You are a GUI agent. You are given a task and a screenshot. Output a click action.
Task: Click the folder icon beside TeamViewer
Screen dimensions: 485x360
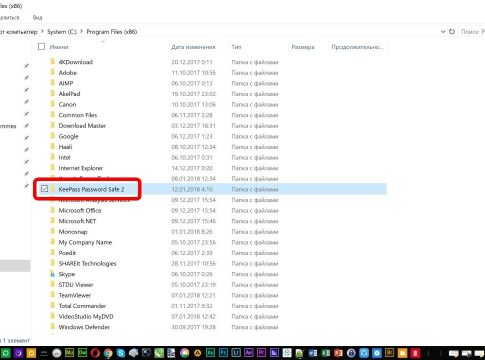pos(52,295)
